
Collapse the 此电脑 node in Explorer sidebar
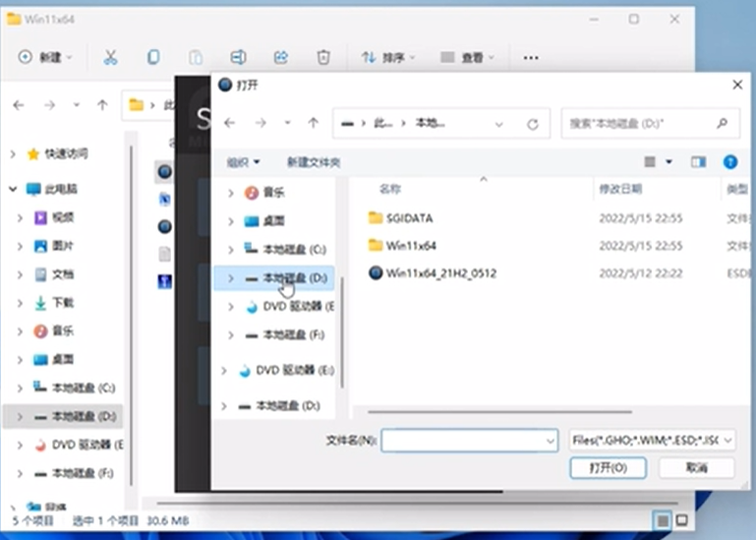(x=13, y=189)
